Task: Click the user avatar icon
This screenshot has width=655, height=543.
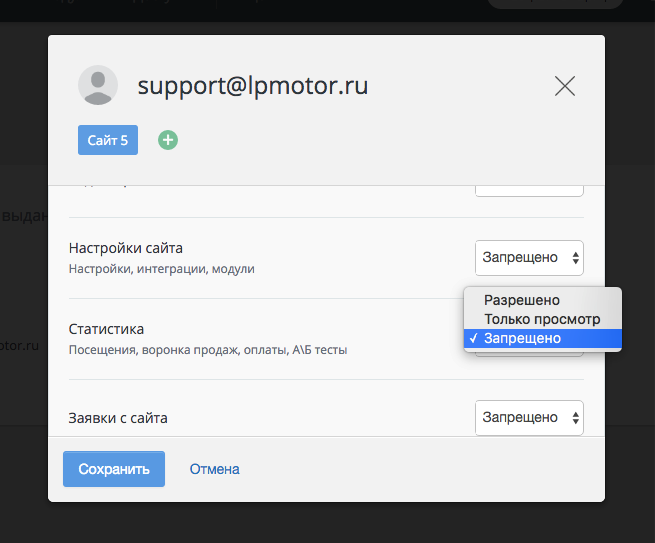Action: [x=98, y=85]
